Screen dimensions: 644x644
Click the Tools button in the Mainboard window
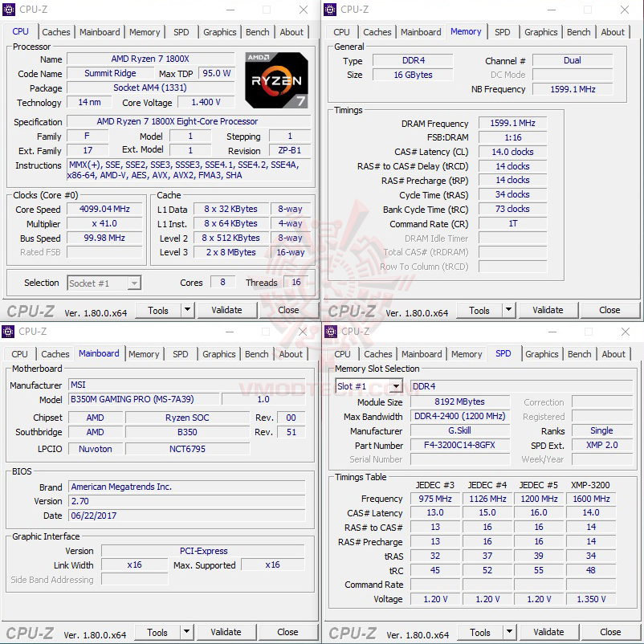click(x=157, y=632)
